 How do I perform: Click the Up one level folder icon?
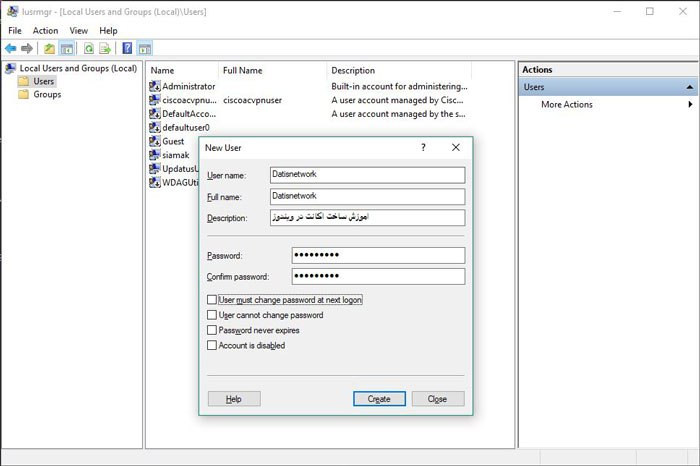tap(49, 48)
